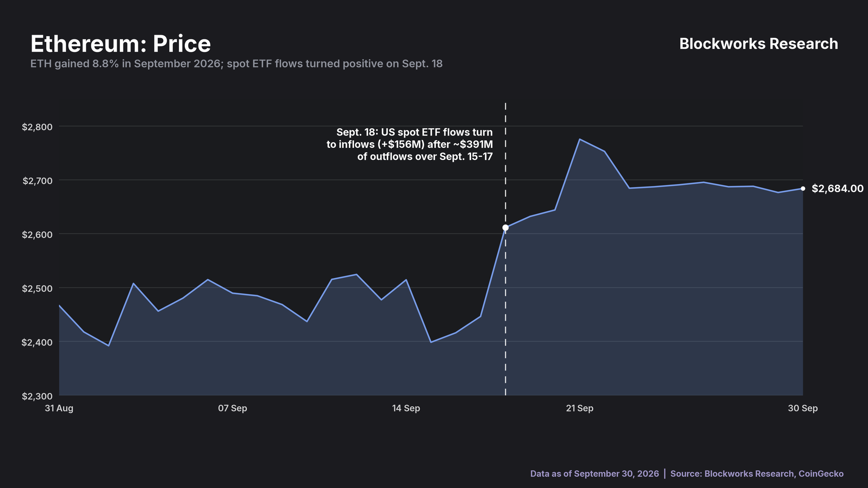Screen dimensions: 868x488
Task: Click the Blockworks Research logo text
Action: click(x=759, y=44)
